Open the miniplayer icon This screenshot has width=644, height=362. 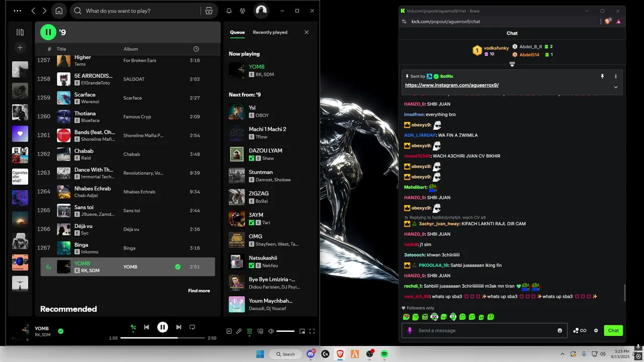coord(302,331)
